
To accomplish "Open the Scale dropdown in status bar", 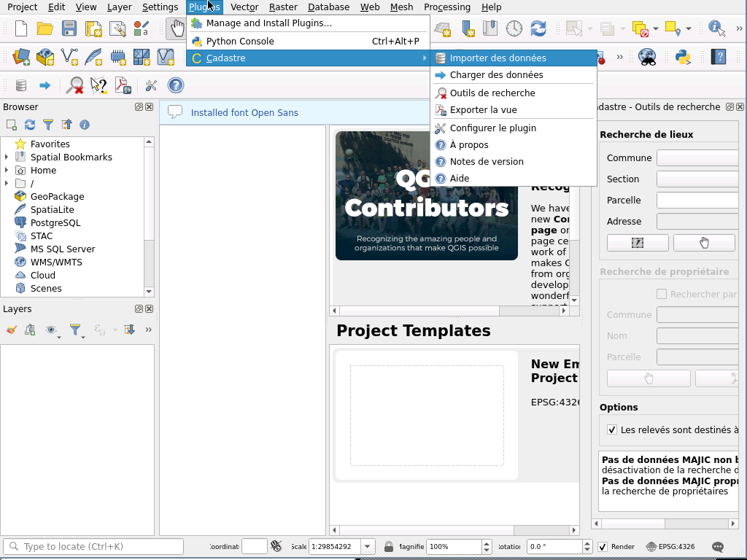I will [368, 547].
